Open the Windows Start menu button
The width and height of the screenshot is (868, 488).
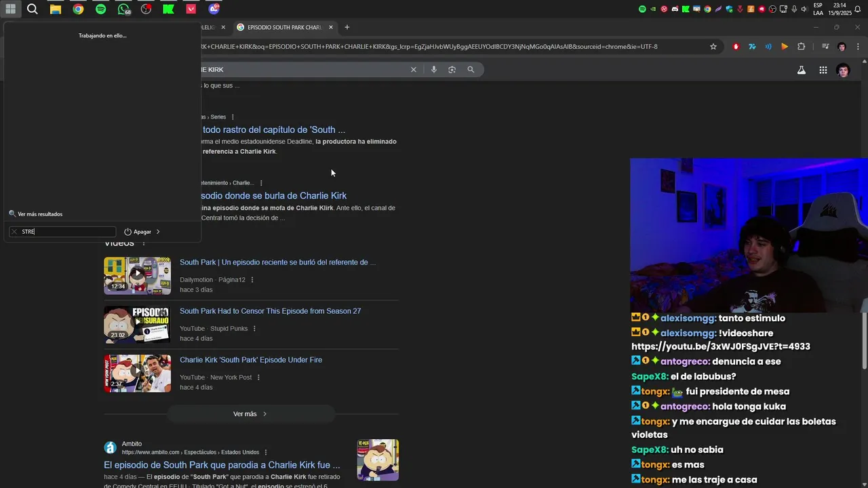[11, 9]
